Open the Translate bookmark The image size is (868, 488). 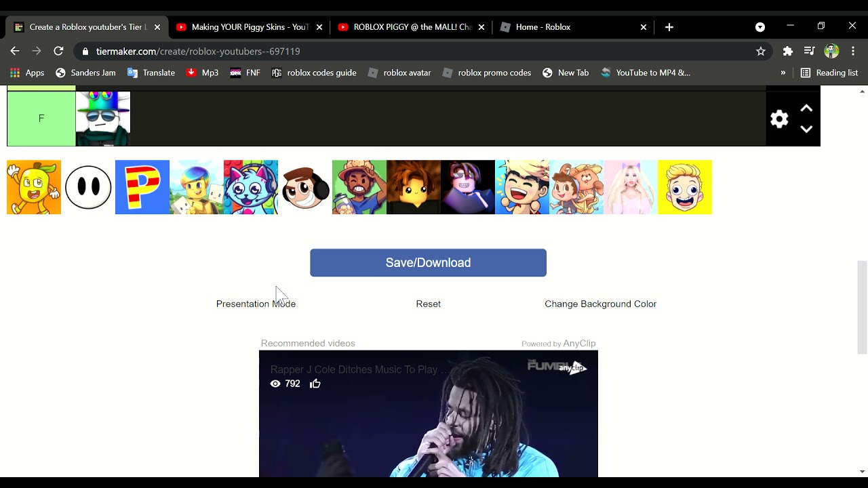click(151, 73)
